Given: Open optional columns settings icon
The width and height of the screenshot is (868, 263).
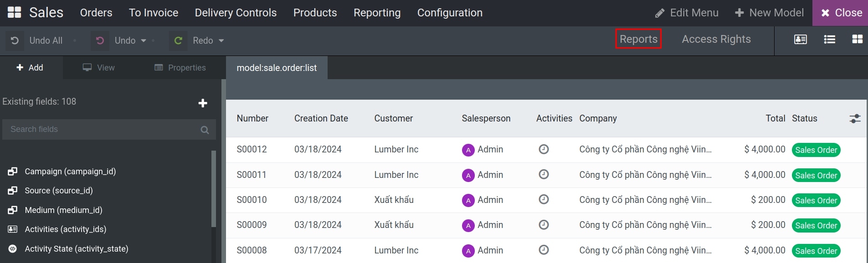Looking at the screenshot, I should point(855,119).
